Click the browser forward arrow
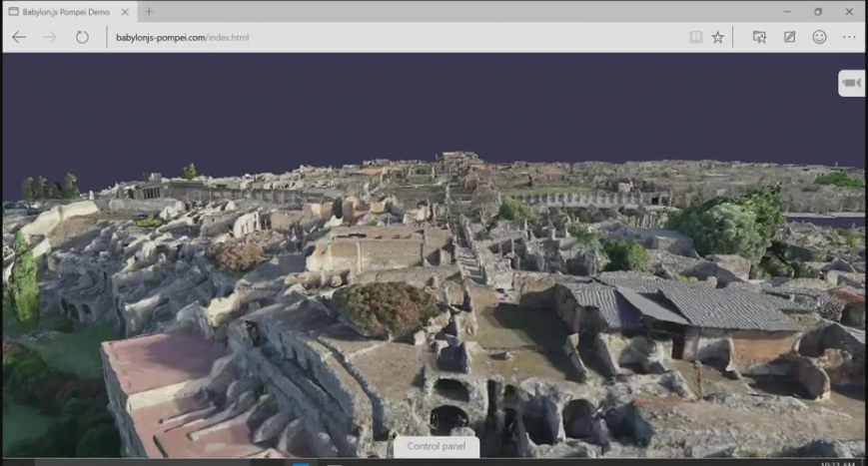The image size is (868, 466). click(50, 37)
